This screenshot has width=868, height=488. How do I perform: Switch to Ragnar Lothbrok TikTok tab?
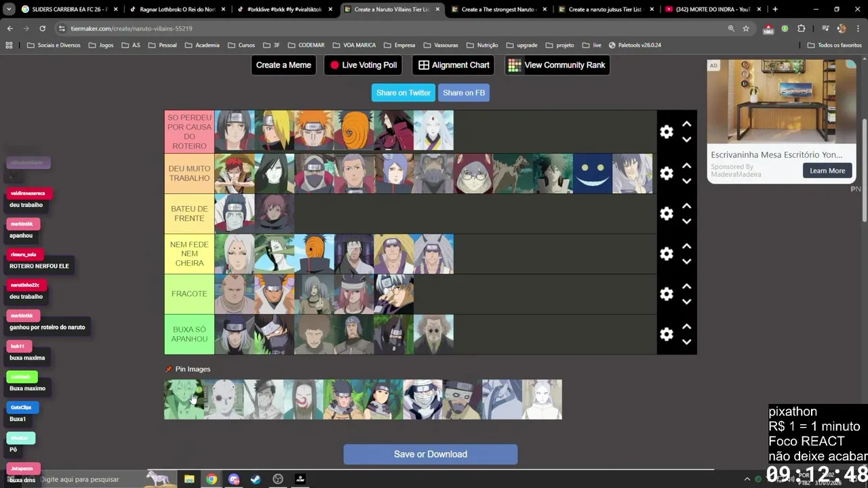[x=176, y=9]
